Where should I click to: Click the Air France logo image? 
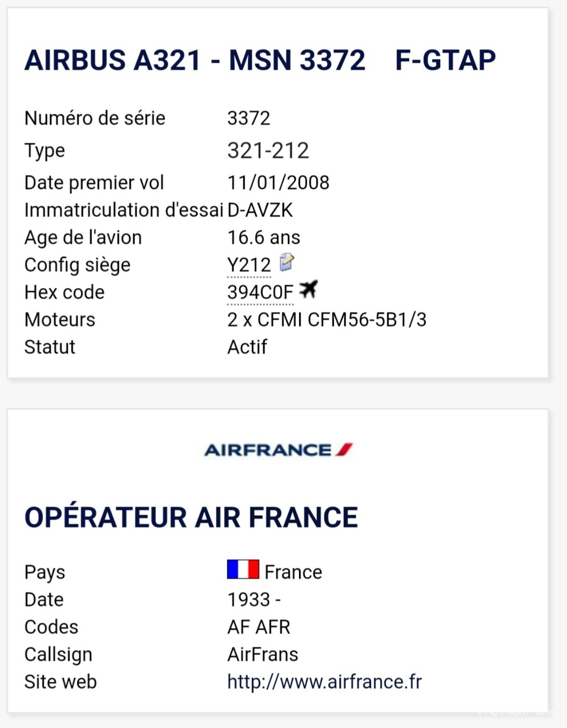coord(278,450)
